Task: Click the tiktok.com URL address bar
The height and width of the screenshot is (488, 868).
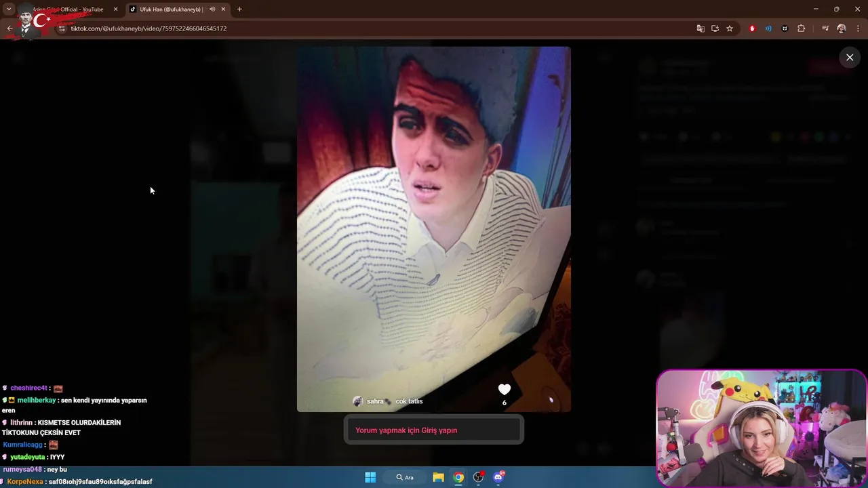Action: (x=149, y=28)
